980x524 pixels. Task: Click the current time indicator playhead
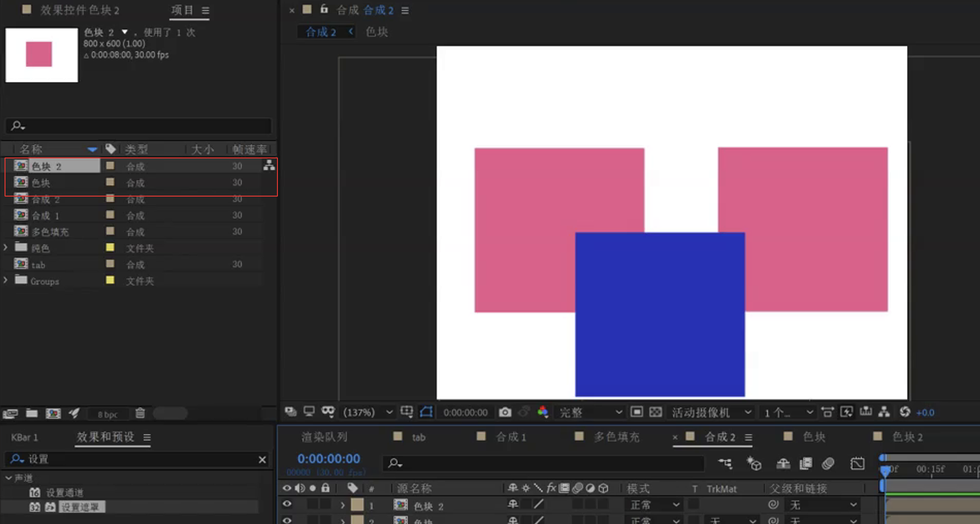click(885, 470)
